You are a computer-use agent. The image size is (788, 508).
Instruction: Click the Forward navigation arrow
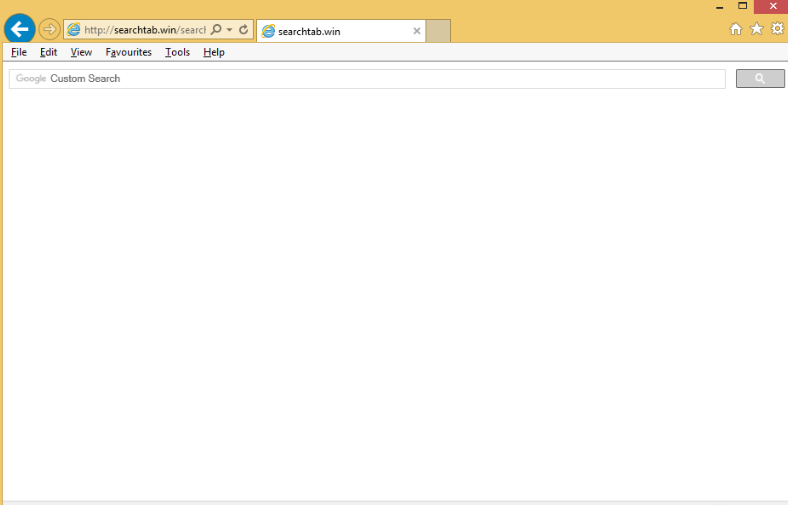(49, 30)
